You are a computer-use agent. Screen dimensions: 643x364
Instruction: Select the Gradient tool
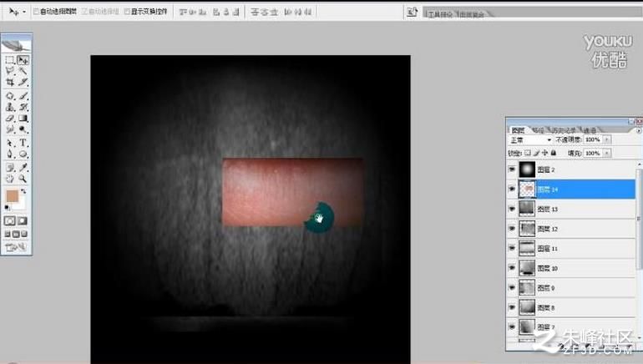[x=23, y=118]
